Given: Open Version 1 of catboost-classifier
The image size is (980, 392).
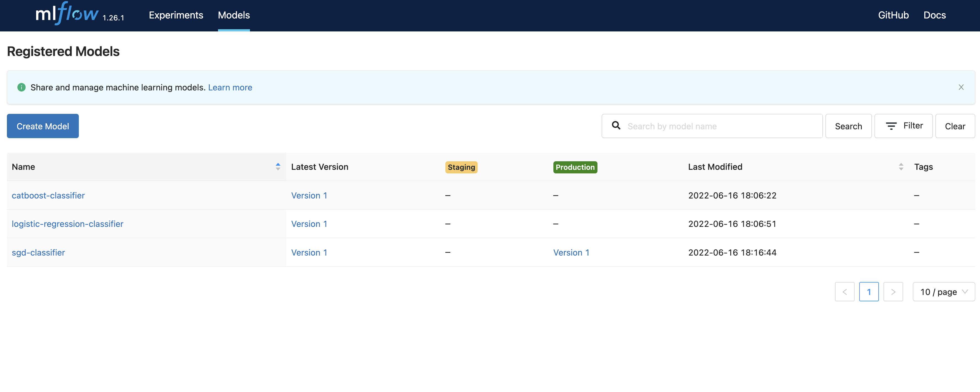Looking at the screenshot, I should [x=309, y=196].
